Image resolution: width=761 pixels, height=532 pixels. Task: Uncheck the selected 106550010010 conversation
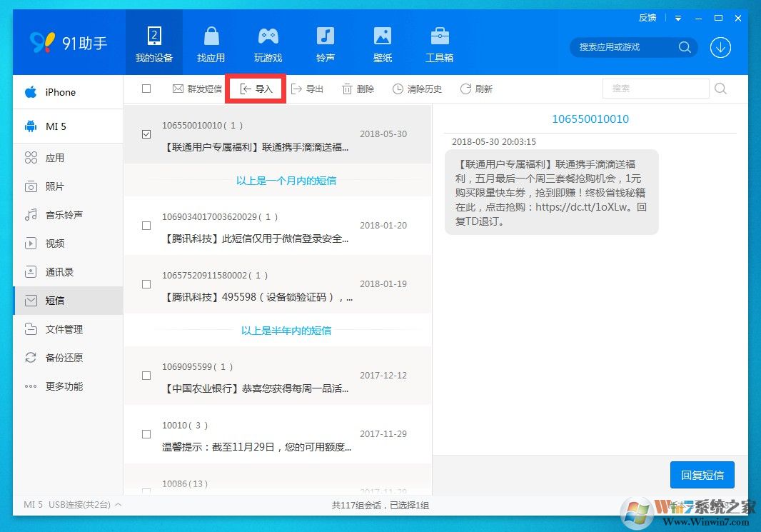point(146,134)
